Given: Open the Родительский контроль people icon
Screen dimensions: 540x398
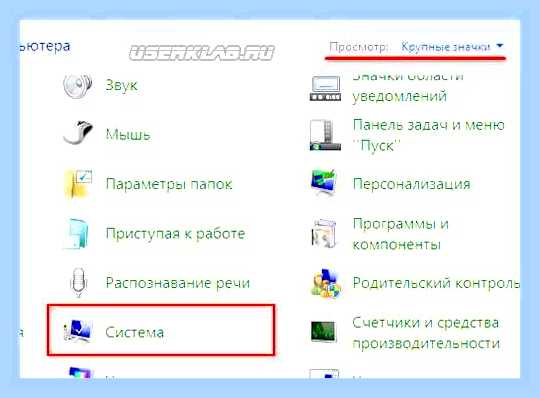Looking at the screenshot, I should click(326, 283).
